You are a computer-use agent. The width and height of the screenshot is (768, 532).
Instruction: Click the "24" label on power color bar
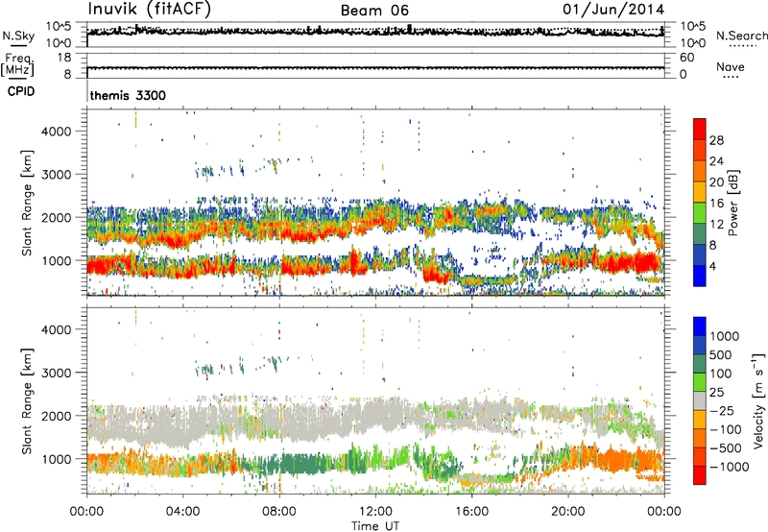(716, 161)
